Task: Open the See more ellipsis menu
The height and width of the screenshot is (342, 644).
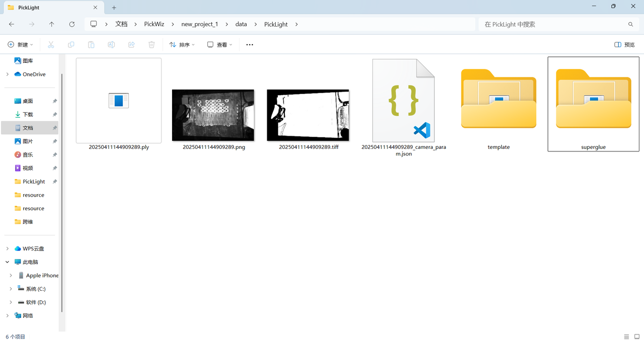Action: (250, 45)
